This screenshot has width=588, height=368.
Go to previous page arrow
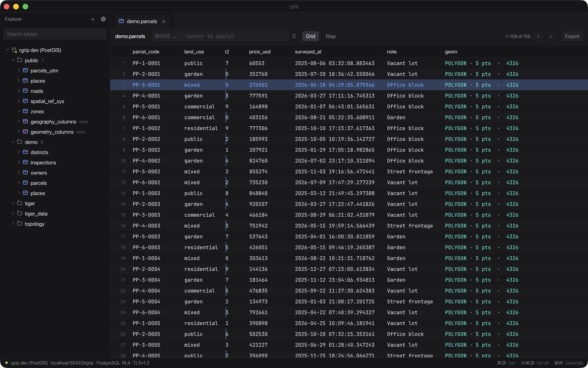[x=538, y=36]
